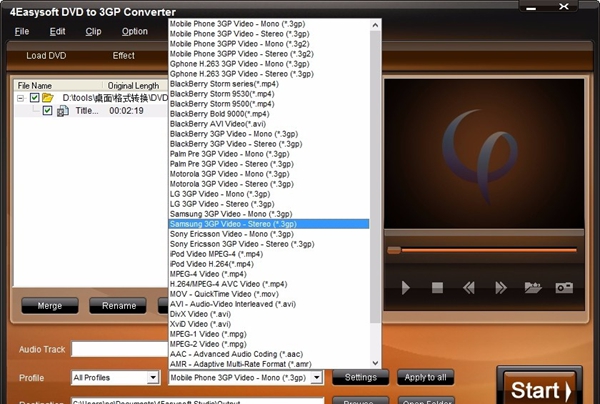This screenshot has width=600, height=404.
Task: Open the Clip menu
Action: 93,31
